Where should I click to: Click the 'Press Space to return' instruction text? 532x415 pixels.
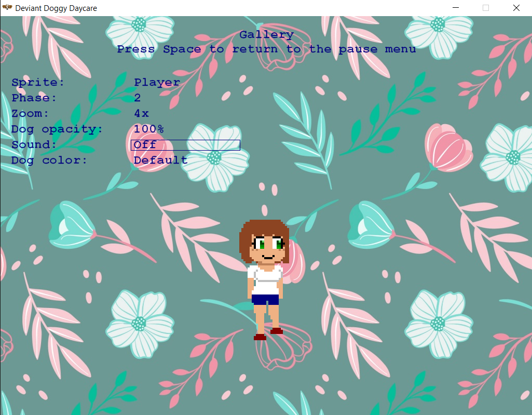click(x=266, y=49)
